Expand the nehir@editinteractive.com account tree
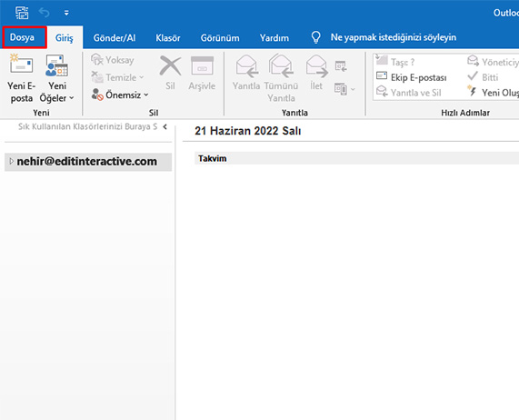Image resolution: width=519 pixels, height=420 pixels. (11, 161)
